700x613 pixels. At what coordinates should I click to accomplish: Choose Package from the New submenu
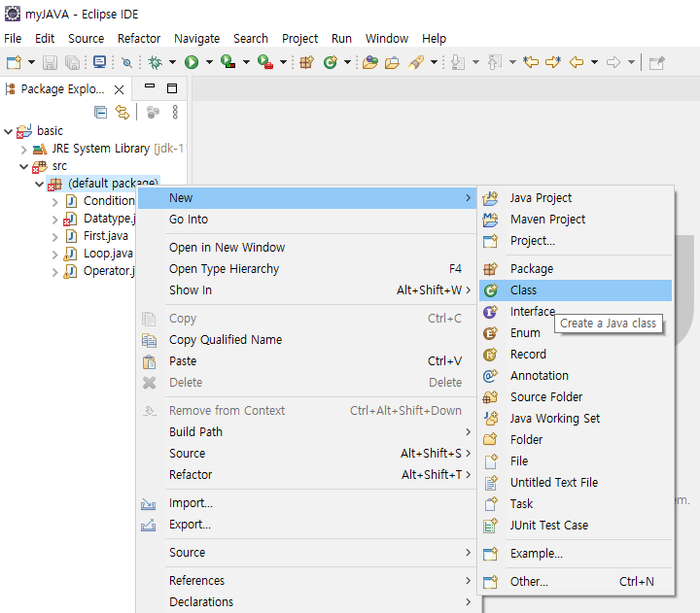point(576,268)
